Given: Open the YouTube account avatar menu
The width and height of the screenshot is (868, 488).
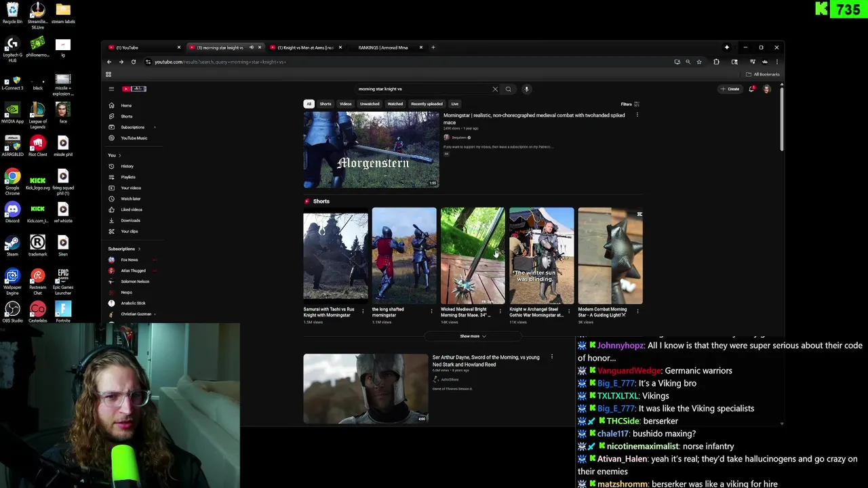Looking at the screenshot, I should coord(767,89).
